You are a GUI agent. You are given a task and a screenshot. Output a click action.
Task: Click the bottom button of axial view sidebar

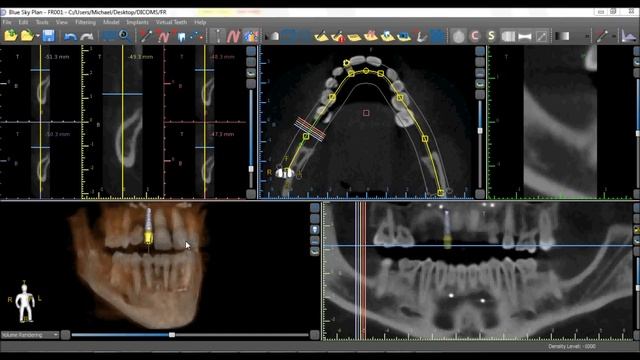(480, 194)
